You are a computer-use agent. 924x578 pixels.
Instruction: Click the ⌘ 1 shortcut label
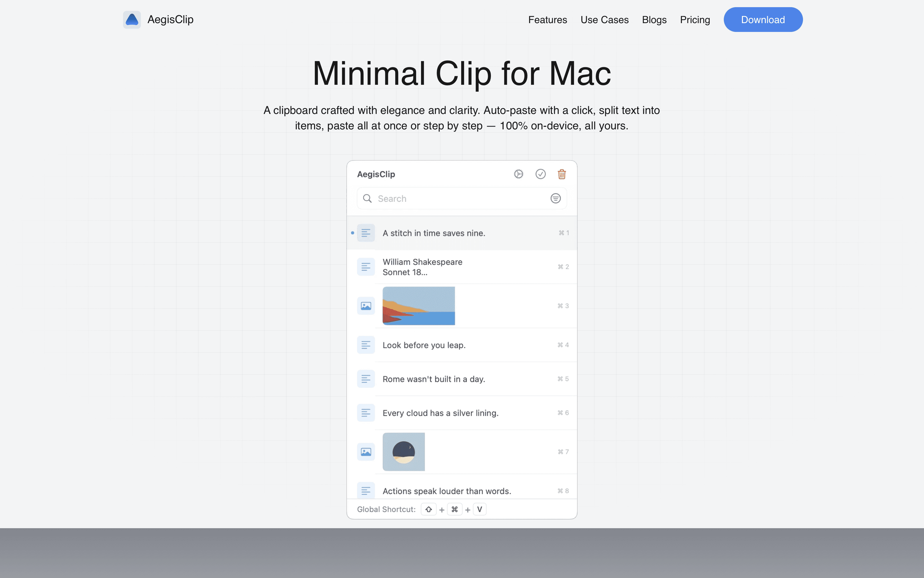click(x=564, y=233)
